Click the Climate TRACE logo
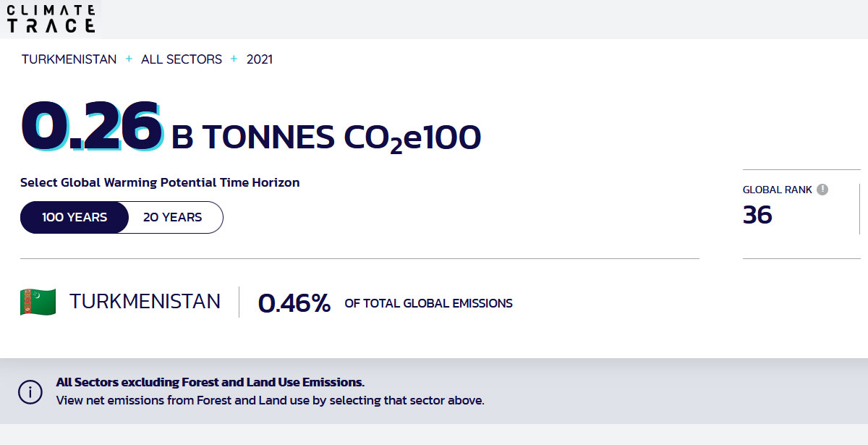Viewport: 868px width, 445px height. [51, 19]
